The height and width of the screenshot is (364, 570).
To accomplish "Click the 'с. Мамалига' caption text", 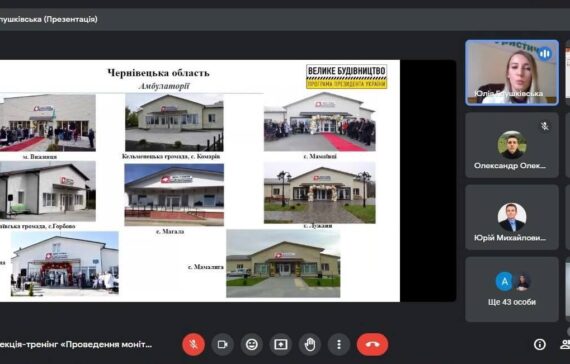I will 205,267.
